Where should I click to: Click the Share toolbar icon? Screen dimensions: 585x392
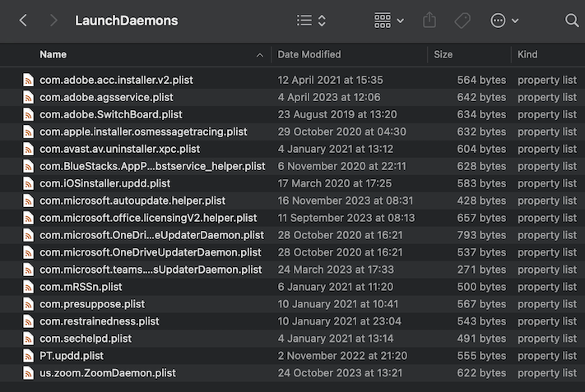coord(429,21)
